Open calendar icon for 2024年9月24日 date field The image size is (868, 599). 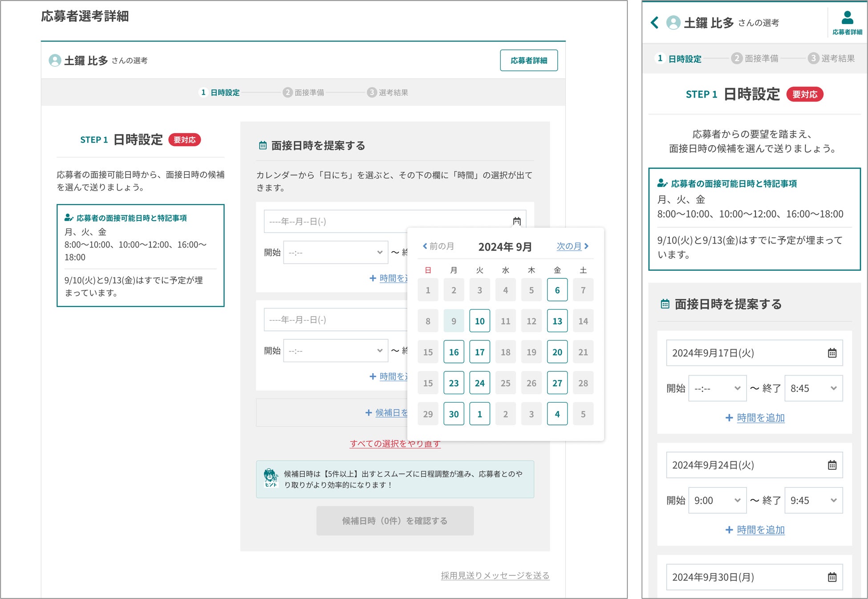(x=832, y=465)
